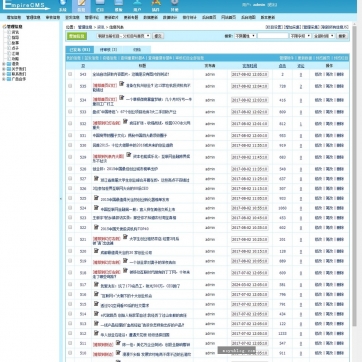Sort by the 发布时间 column header

pyautogui.click(x=249, y=66)
